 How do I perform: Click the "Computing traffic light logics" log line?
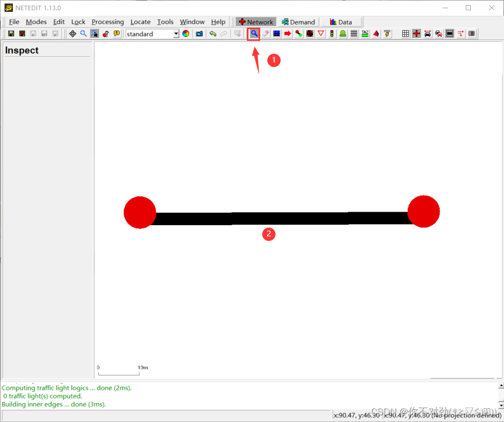pyautogui.click(x=67, y=388)
